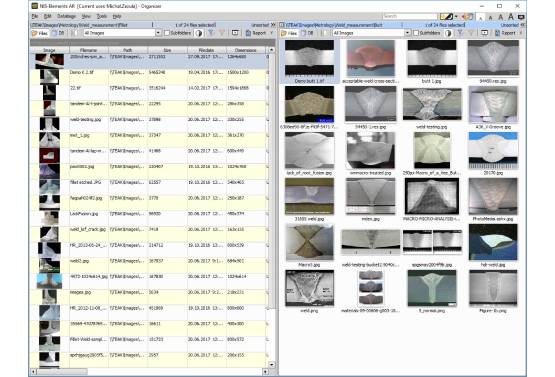
Task: Click Report button in left pane
Action: pos(256,33)
